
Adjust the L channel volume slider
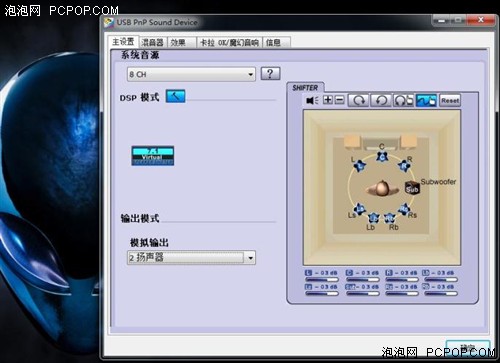pos(322,280)
